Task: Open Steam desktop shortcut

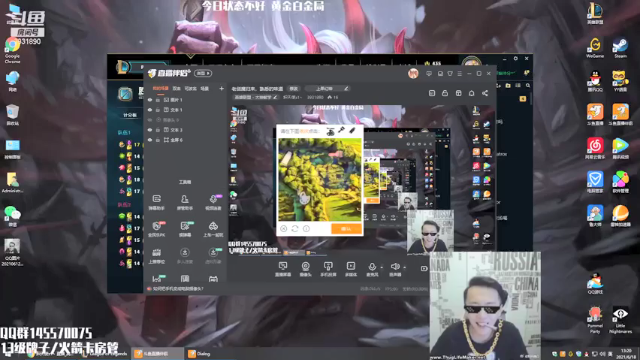Action: (x=620, y=48)
